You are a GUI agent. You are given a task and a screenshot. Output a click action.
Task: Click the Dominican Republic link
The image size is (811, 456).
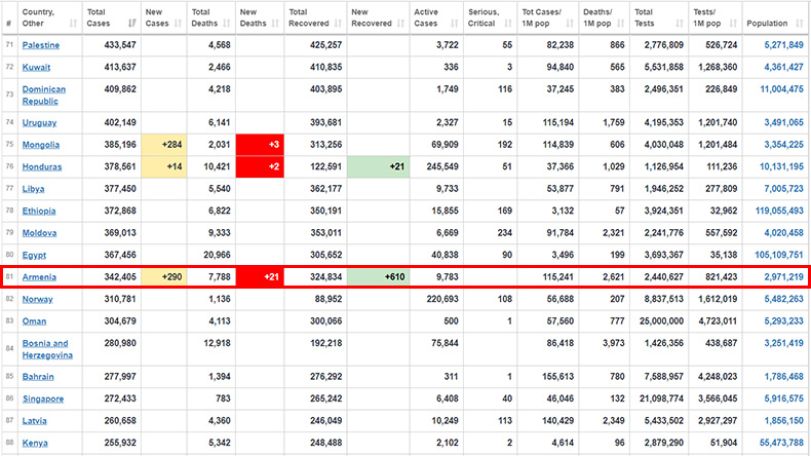click(x=44, y=95)
